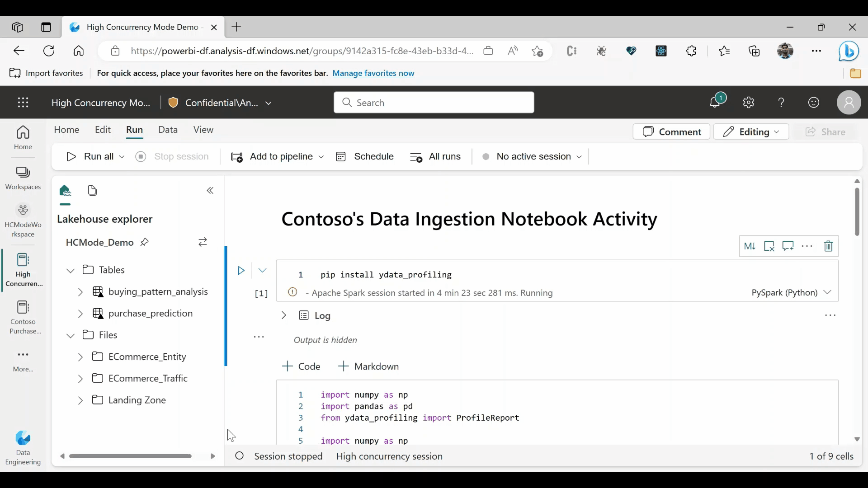Click the browser address bar URL

(302, 51)
